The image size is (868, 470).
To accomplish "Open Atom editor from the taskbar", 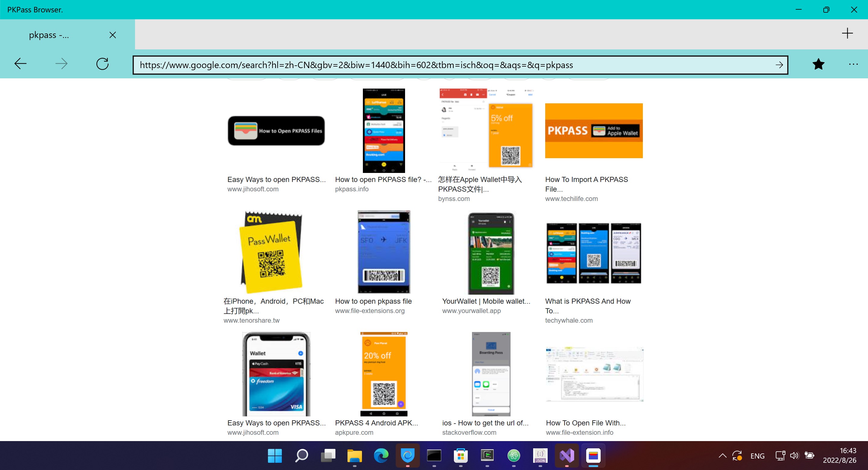I will 514,456.
